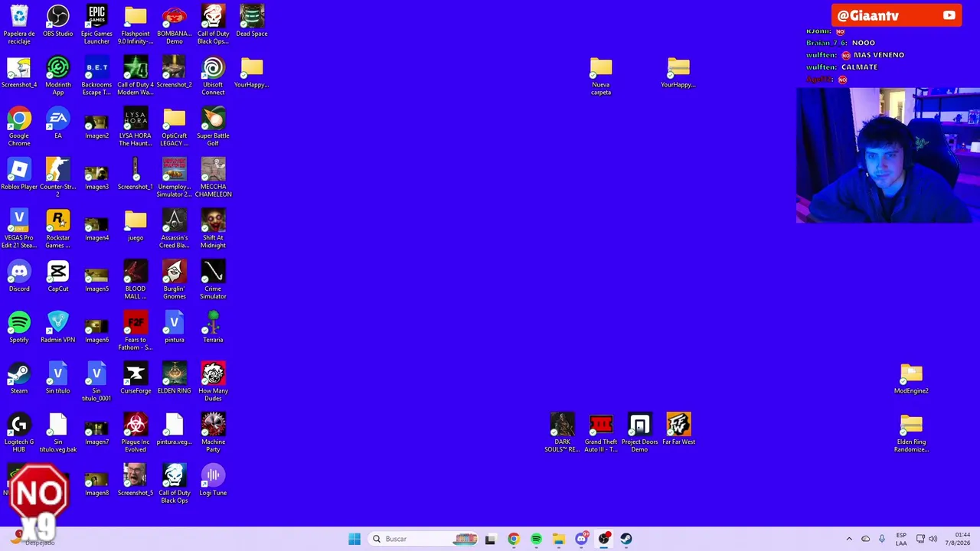Select the Screenshot_5 image file
This screenshot has width=980, height=551.
tap(136, 481)
